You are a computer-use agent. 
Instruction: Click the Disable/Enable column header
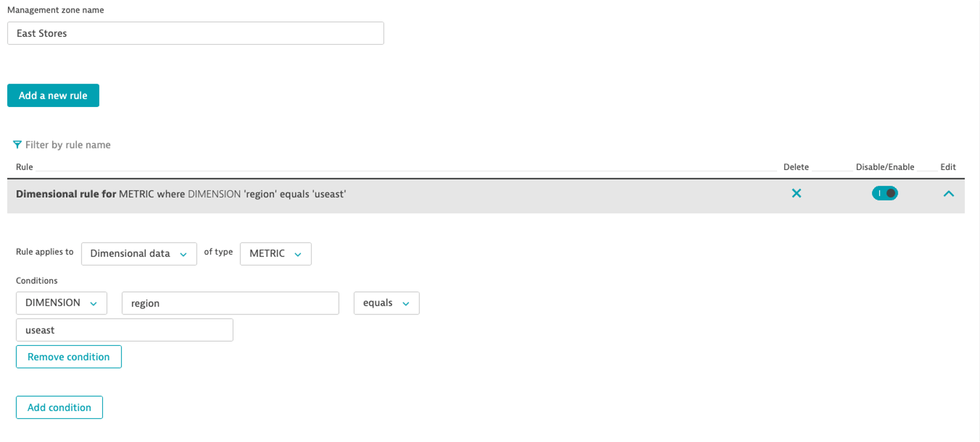pos(885,167)
